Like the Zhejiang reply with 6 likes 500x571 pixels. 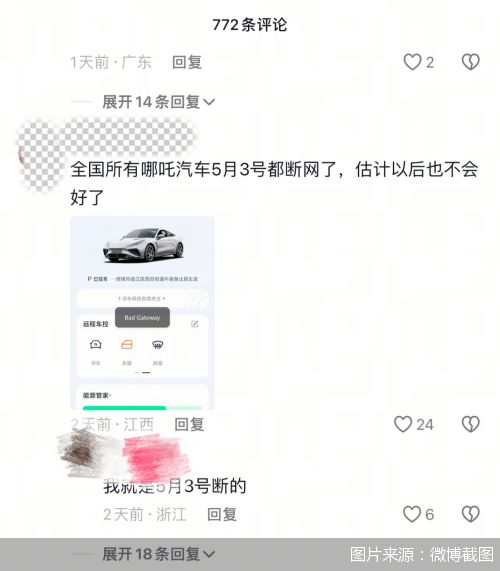pyautogui.click(x=412, y=514)
